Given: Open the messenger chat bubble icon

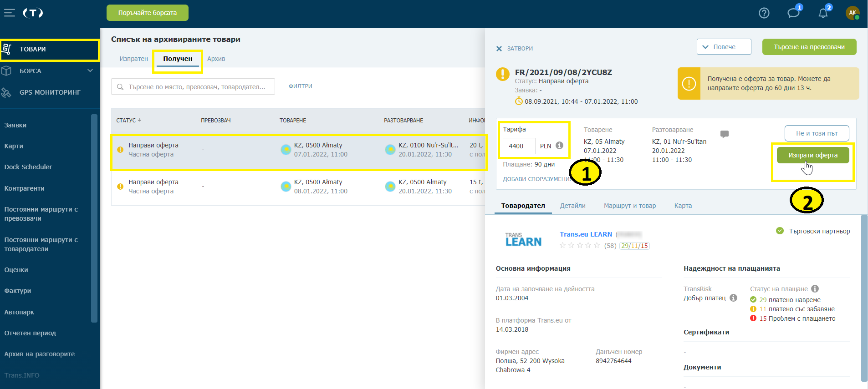Looking at the screenshot, I should (794, 13).
